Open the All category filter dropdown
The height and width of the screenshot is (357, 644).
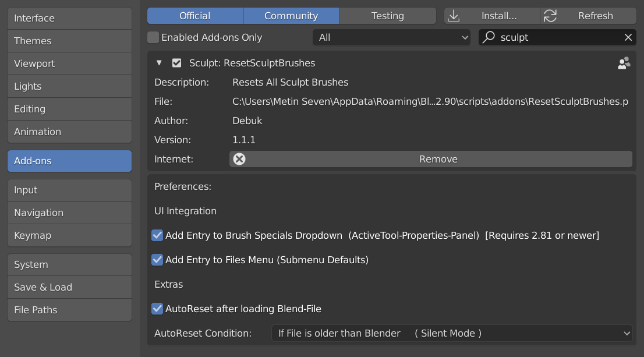391,37
